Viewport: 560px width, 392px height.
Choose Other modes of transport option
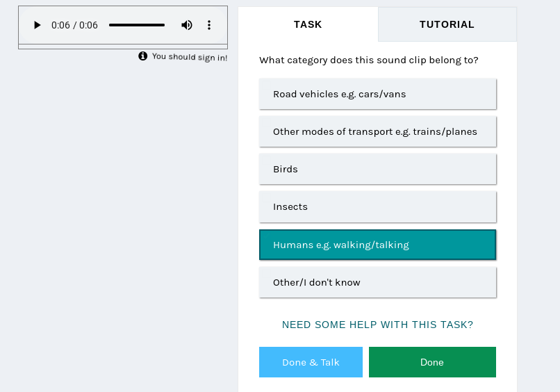(377, 131)
